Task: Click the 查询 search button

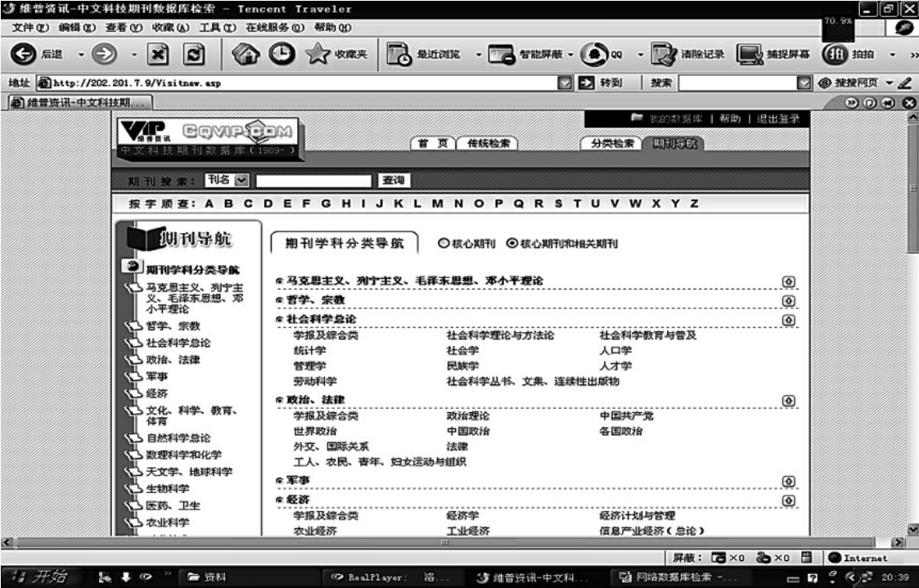Action: pyautogui.click(x=394, y=181)
